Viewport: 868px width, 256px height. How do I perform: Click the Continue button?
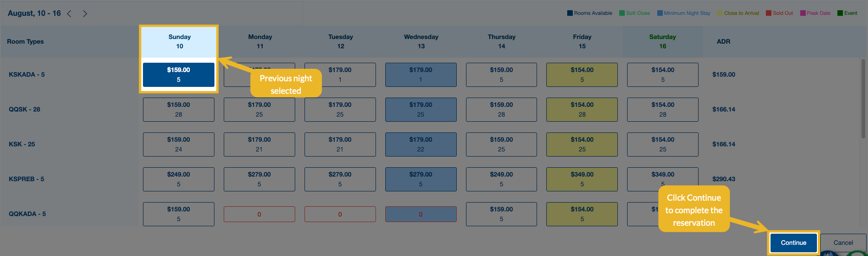tap(793, 243)
